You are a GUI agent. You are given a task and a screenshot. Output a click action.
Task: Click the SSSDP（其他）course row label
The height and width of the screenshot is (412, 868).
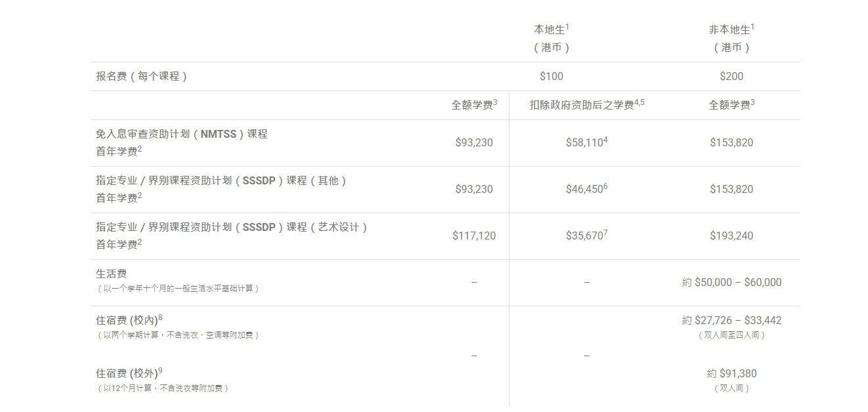pyautogui.click(x=221, y=180)
